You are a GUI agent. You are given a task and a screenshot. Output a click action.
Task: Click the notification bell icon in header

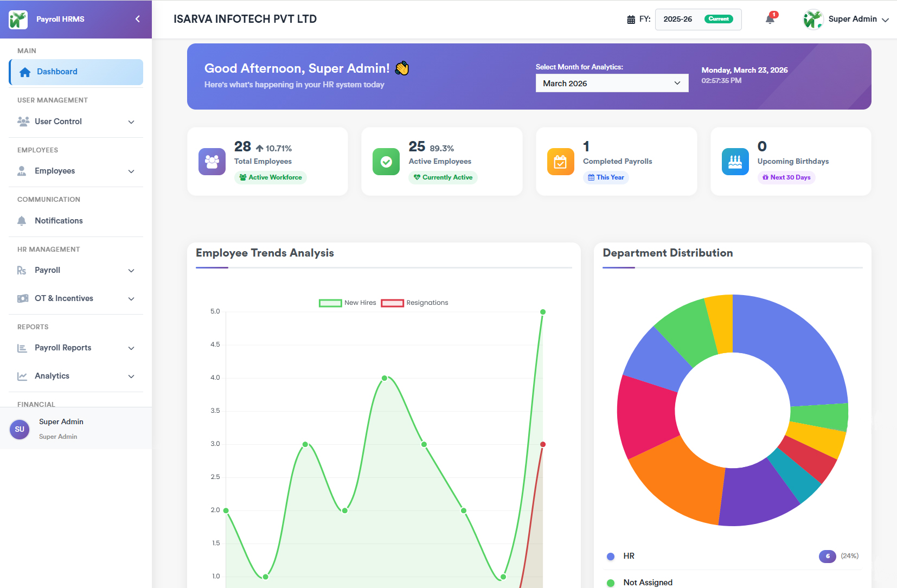click(x=770, y=20)
